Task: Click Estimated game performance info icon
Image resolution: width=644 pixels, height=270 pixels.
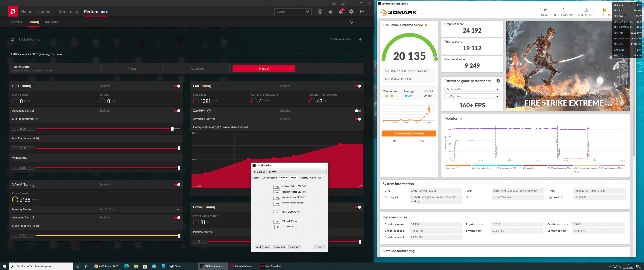Action: coord(498,81)
